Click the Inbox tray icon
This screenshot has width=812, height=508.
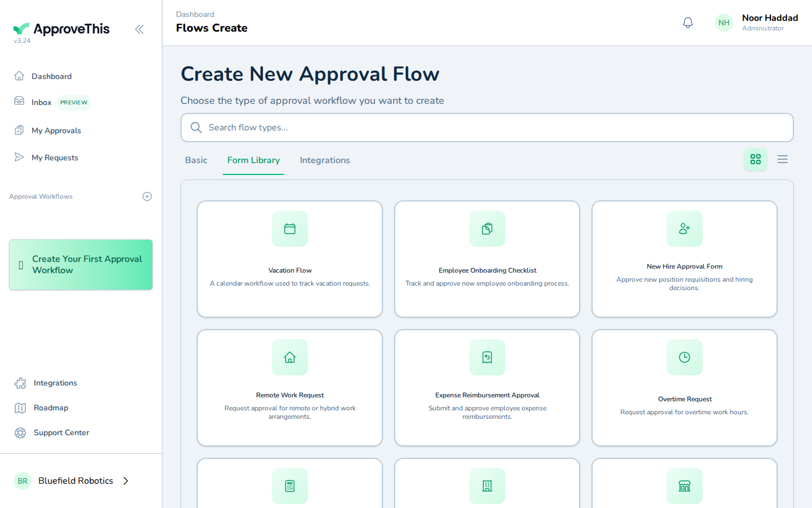[x=19, y=101]
